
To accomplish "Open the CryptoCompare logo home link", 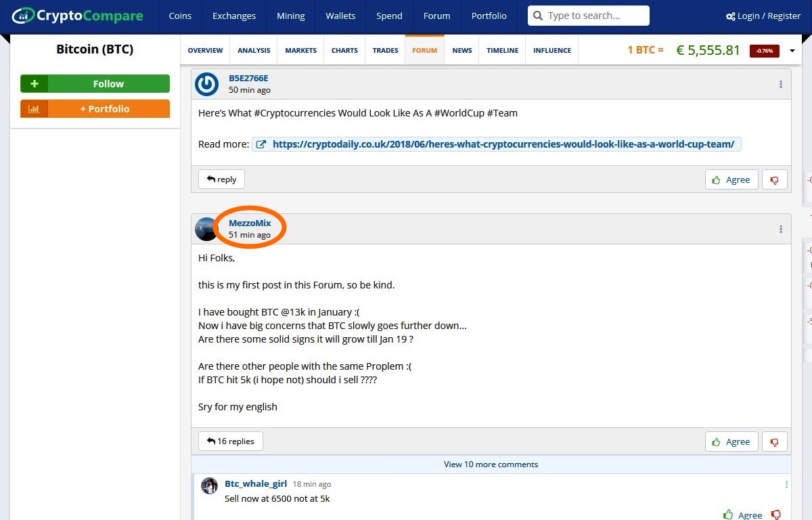I will (78, 16).
